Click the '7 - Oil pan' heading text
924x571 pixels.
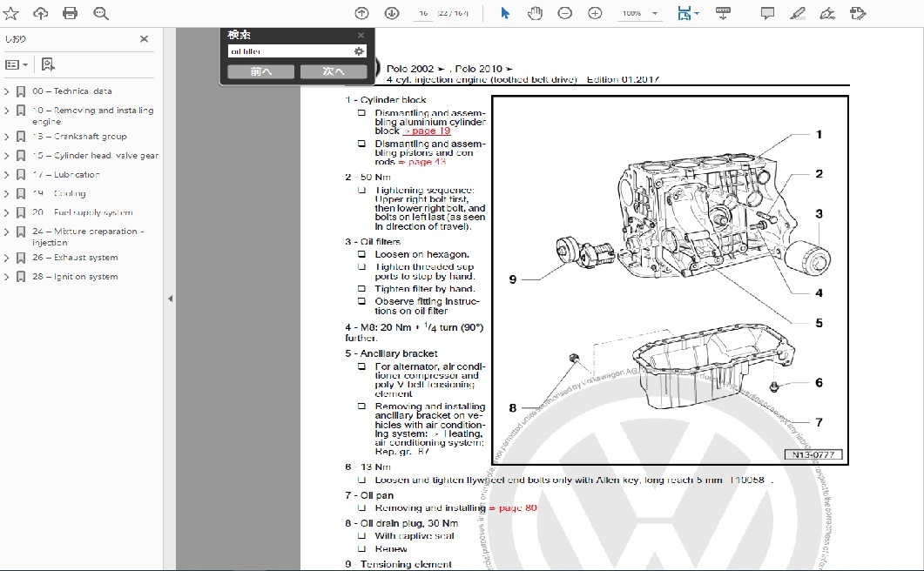[369, 495]
